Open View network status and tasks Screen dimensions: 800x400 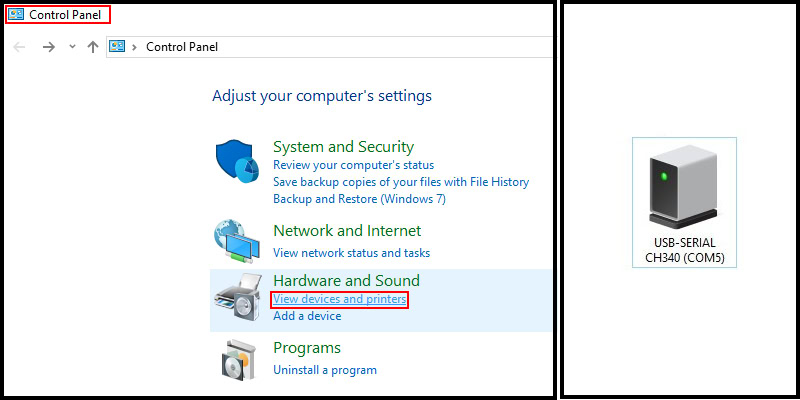351,253
